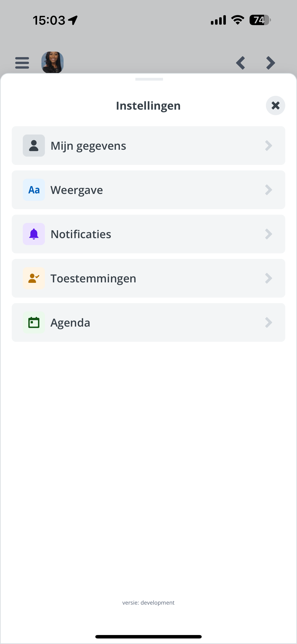
Task: Expand Agenda via its chevron
Action: click(x=268, y=322)
